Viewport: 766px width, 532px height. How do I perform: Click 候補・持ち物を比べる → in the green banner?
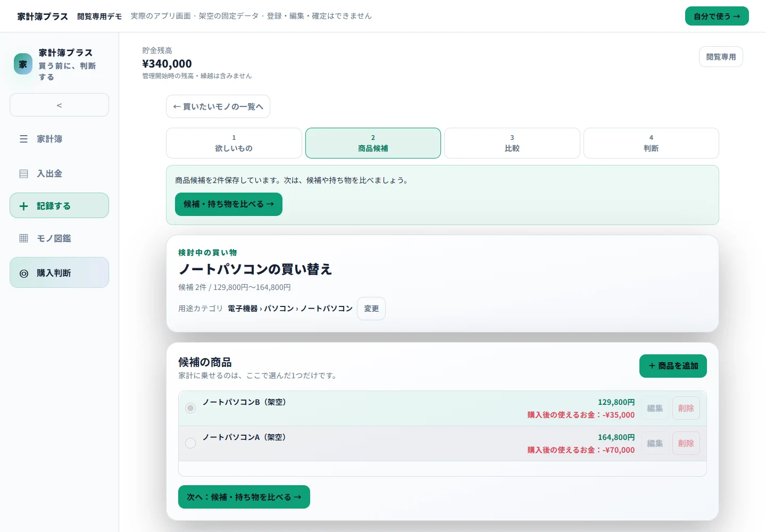click(x=229, y=204)
